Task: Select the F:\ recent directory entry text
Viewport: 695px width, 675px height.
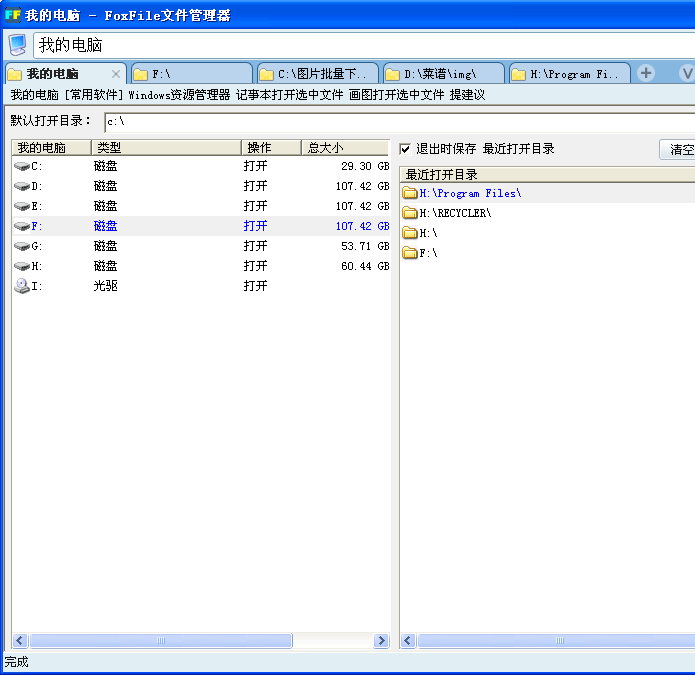Action: point(428,253)
